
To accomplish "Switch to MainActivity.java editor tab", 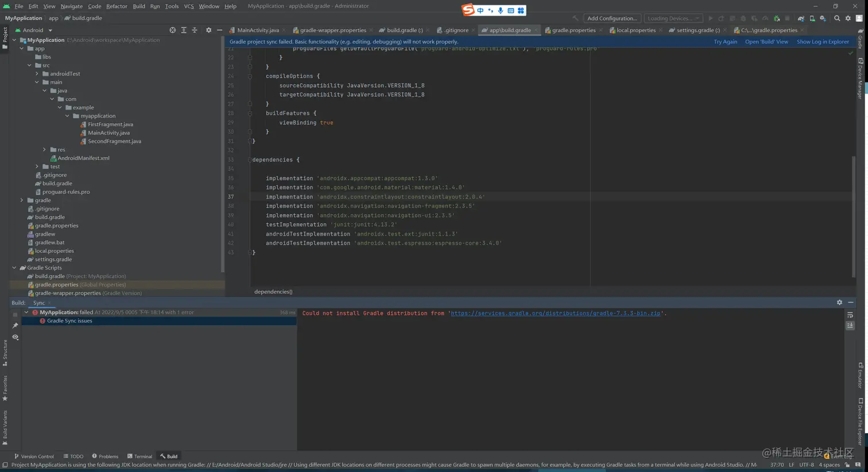I will coord(258,30).
